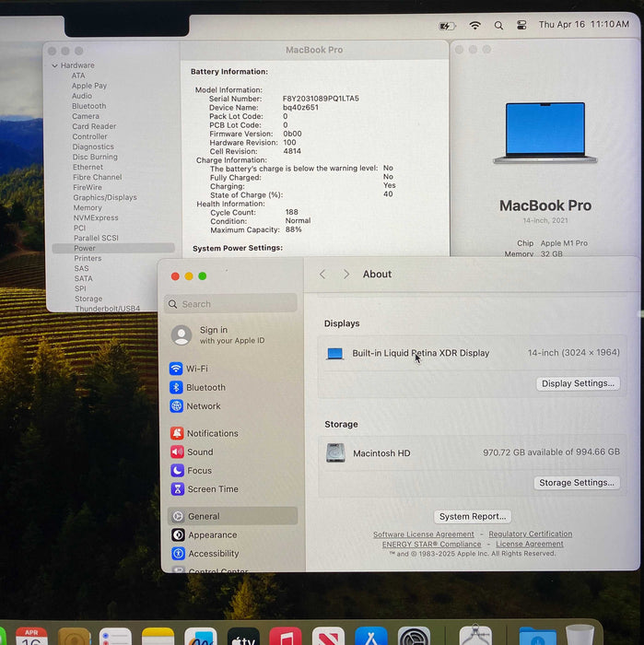The height and width of the screenshot is (645, 644).
Task: Open News from the Dock
Action: [328, 636]
